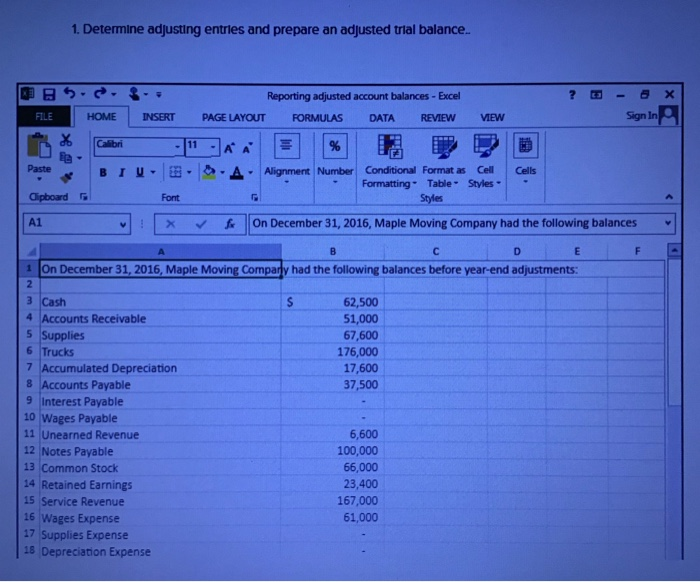Select row 3 header
This screenshot has height=582, width=700.
pyautogui.click(x=30, y=301)
